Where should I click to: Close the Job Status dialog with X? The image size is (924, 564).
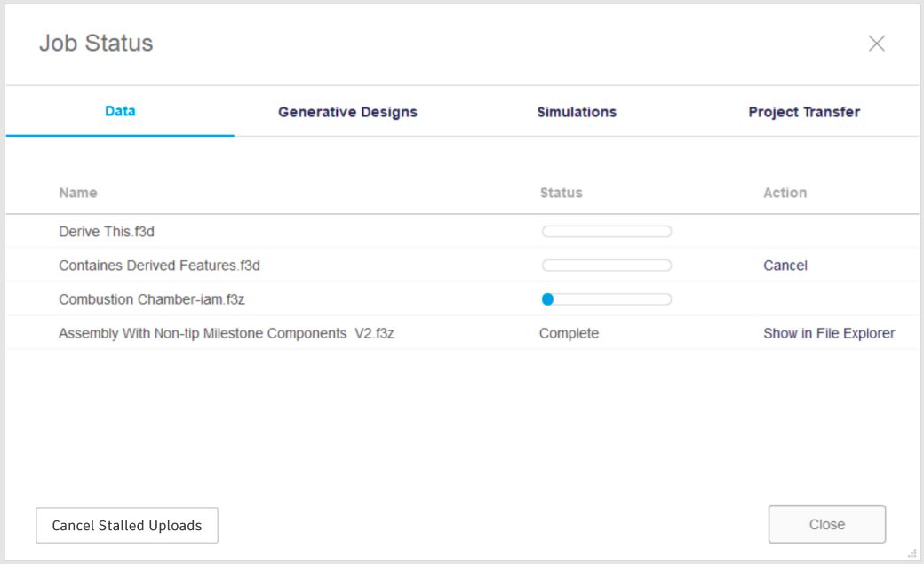tap(876, 44)
